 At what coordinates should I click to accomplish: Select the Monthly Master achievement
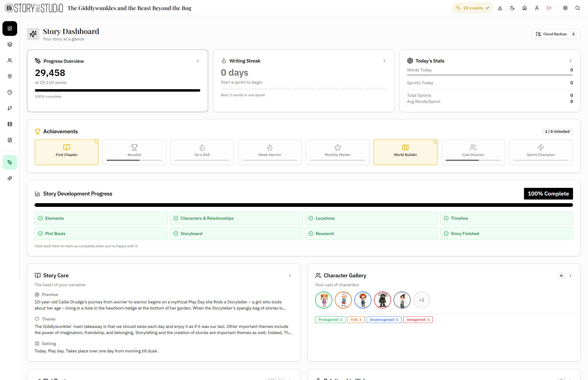pos(337,152)
